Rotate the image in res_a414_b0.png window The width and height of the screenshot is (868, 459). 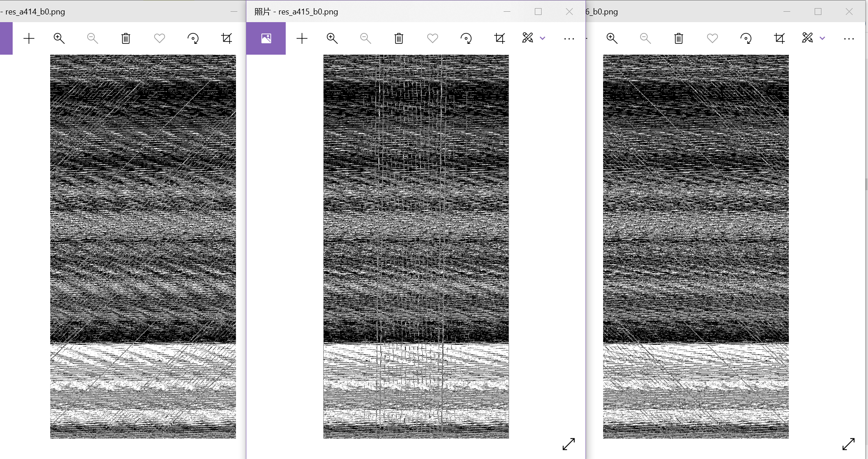click(x=193, y=38)
